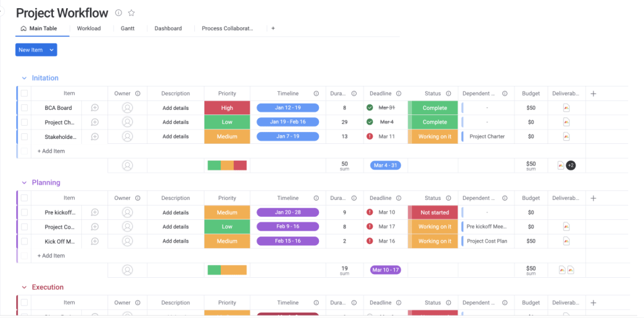Select all items checkbox in Planning header
This screenshot has width=644, height=318.
click(25, 198)
